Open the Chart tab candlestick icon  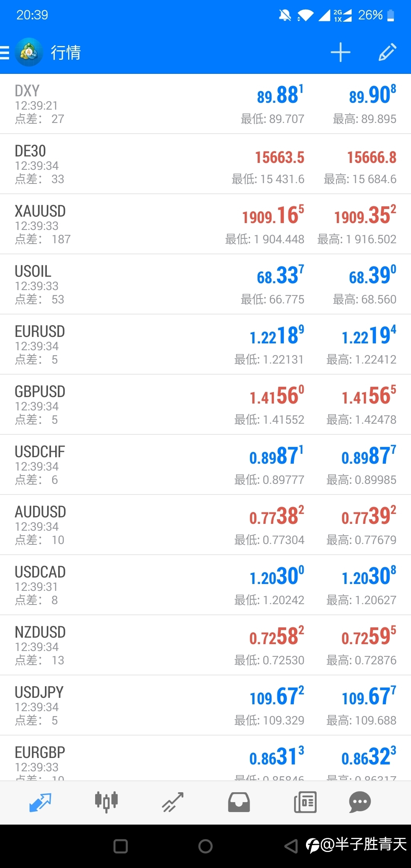106,802
